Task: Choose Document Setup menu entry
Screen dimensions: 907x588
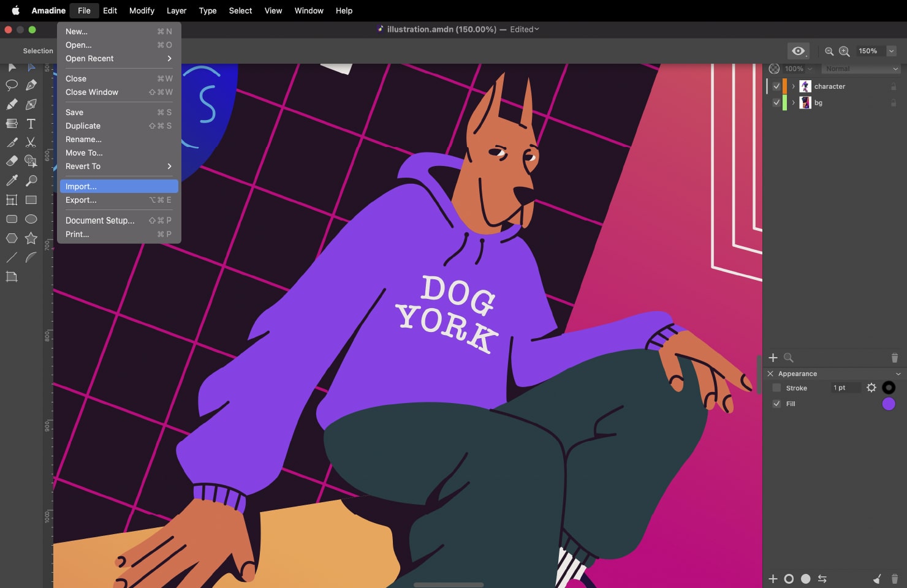Action: click(119, 220)
